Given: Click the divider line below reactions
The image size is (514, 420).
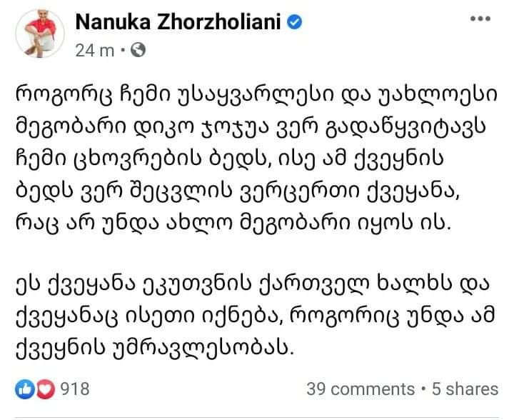Looking at the screenshot, I should pyautogui.click(x=257, y=416).
